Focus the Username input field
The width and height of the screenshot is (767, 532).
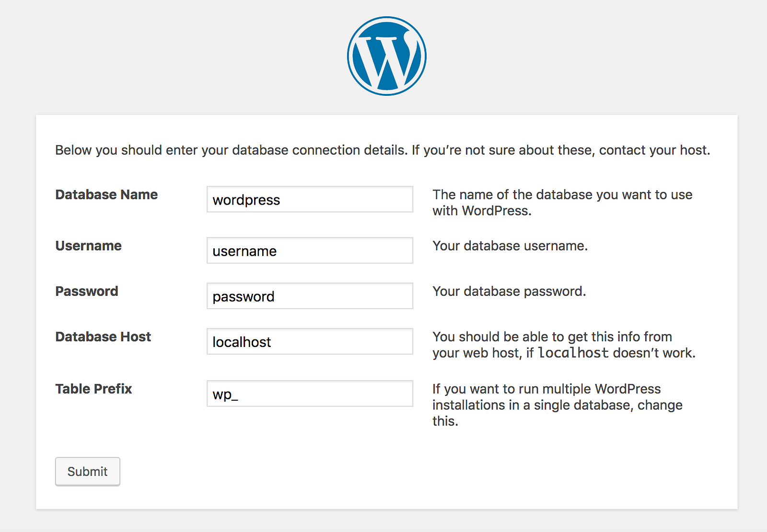click(310, 250)
